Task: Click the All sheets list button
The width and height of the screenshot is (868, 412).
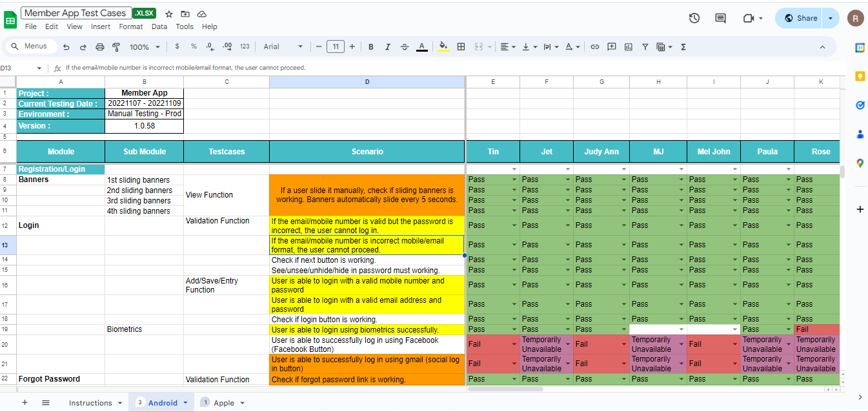Action: coord(46,402)
